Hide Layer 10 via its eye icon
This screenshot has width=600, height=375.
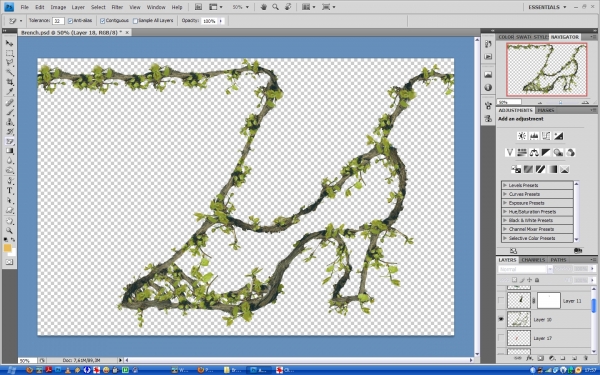pos(501,320)
